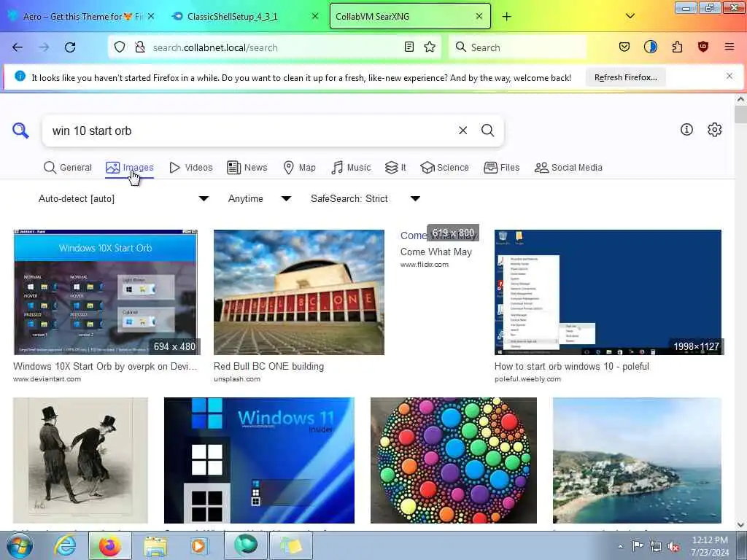Open a new browser tab

coord(506,17)
